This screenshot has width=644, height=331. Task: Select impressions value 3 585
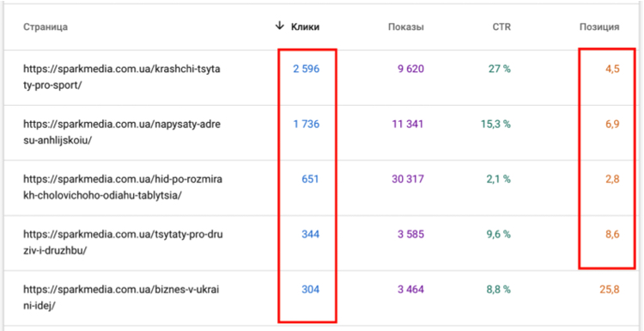pyautogui.click(x=410, y=235)
